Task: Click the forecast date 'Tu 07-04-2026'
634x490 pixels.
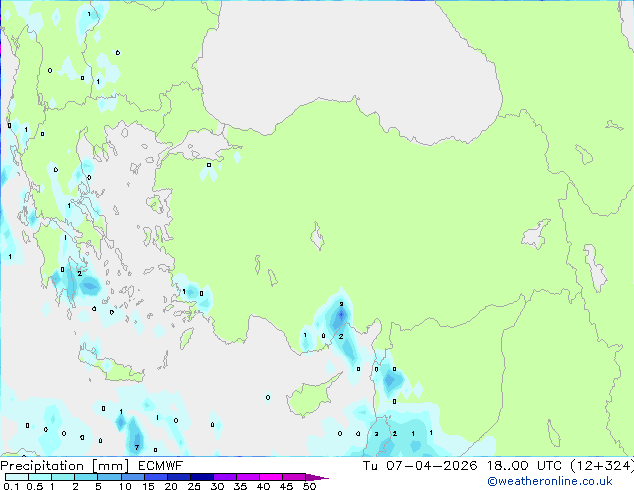Action: pyautogui.click(x=420, y=466)
